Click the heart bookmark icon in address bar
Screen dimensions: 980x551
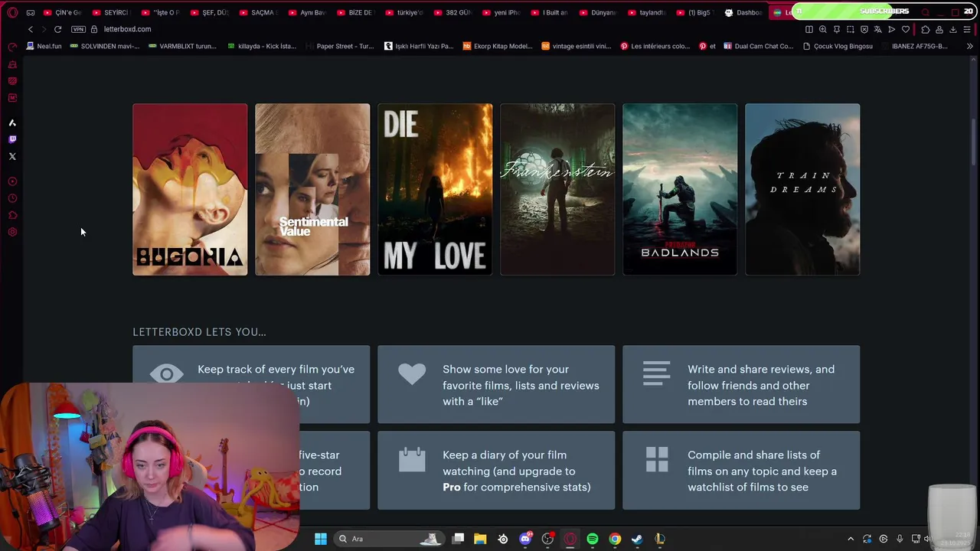pos(906,29)
